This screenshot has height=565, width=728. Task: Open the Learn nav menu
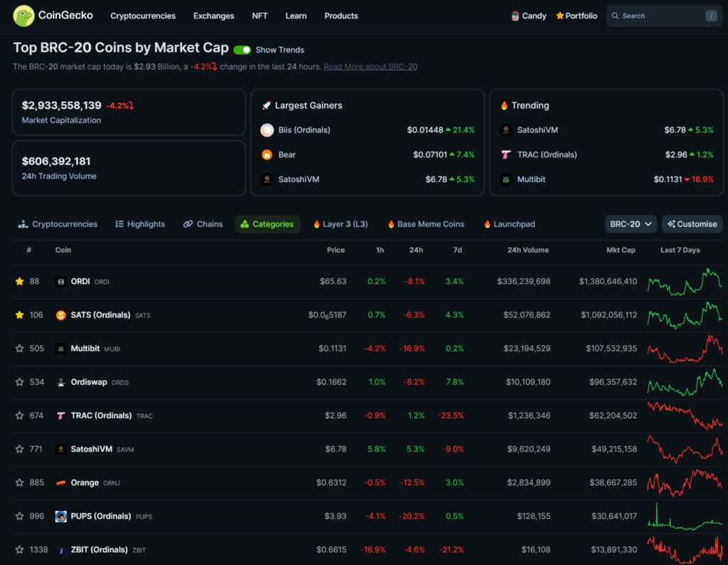[x=296, y=16]
